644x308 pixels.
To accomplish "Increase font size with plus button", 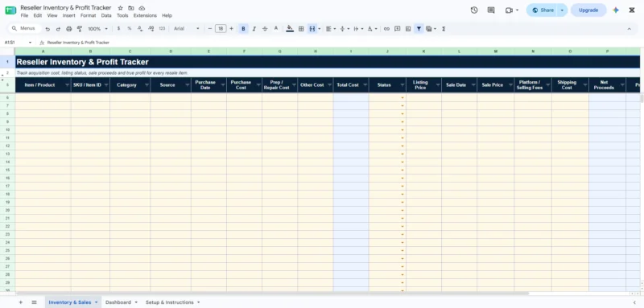I will (231, 29).
